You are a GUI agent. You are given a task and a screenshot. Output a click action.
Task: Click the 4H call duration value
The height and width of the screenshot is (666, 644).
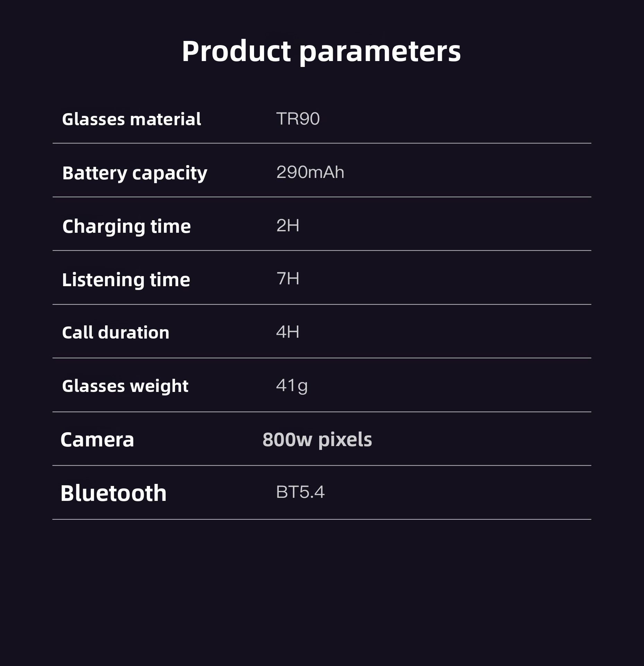click(288, 332)
